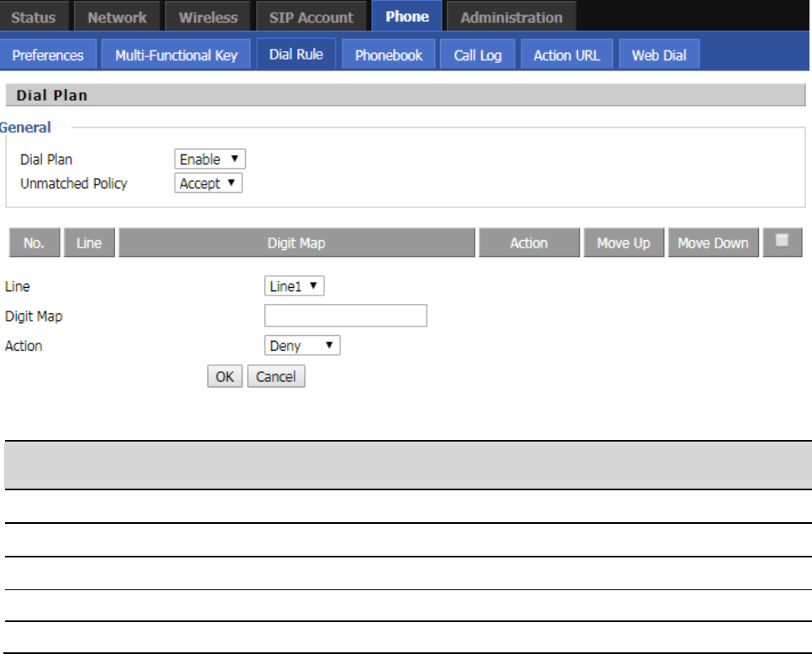
Task: Click the General group label
Action: tap(25, 128)
